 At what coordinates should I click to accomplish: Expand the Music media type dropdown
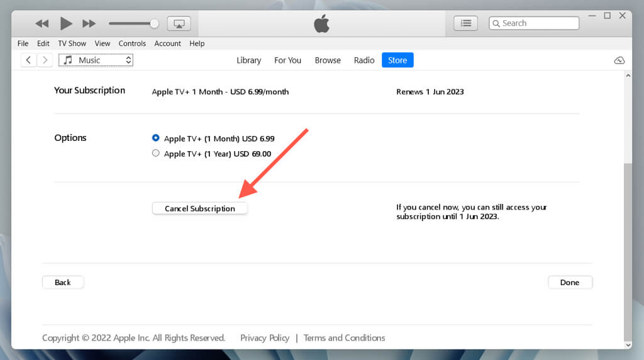[96, 60]
